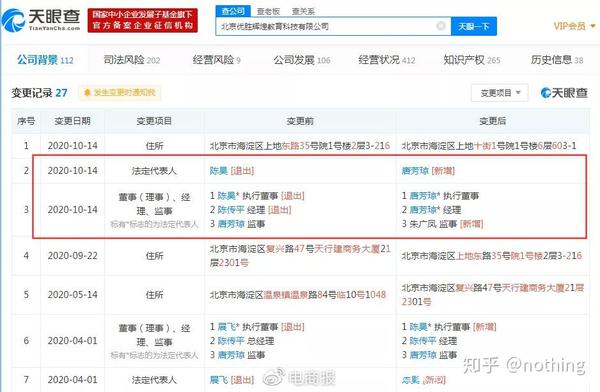Switch to the 历史信息 tab
This screenshot has width=600, height=392.
click(557, 60)
